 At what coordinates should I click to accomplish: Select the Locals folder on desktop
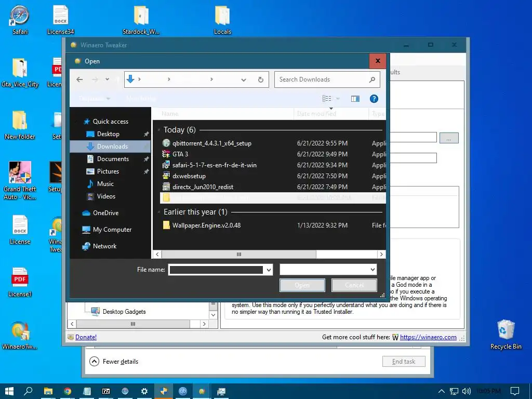pyautogui.click(x=222, y=20)
